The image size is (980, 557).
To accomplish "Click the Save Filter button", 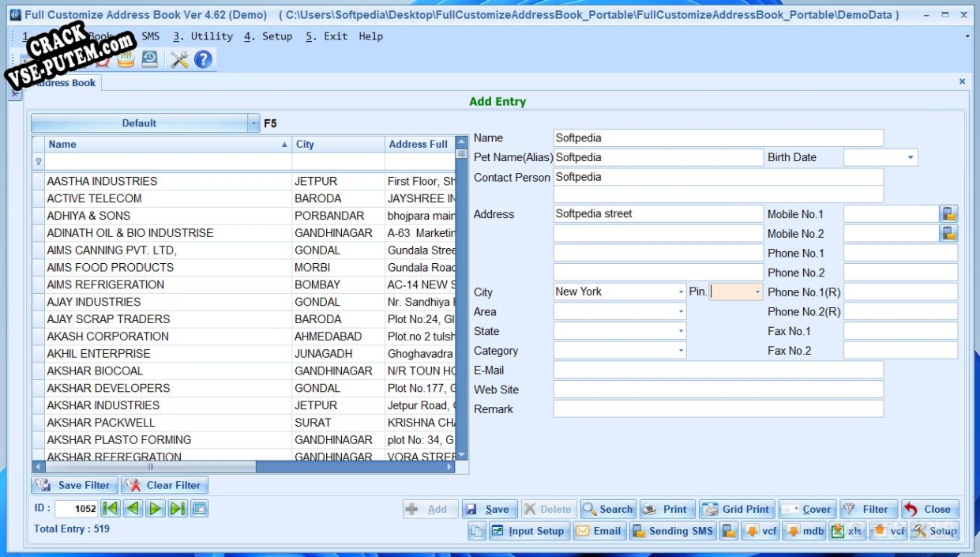I will (x=75, y=485).
